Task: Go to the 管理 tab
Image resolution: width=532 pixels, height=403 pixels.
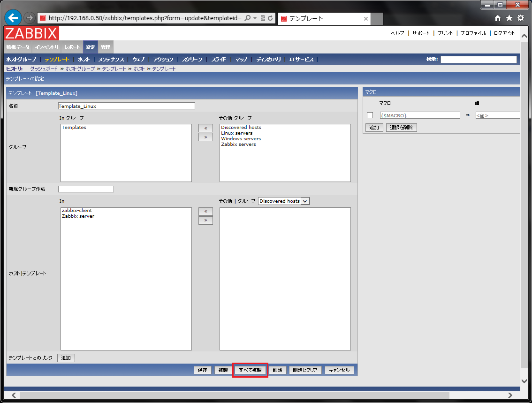Action: tap(106, 47)
